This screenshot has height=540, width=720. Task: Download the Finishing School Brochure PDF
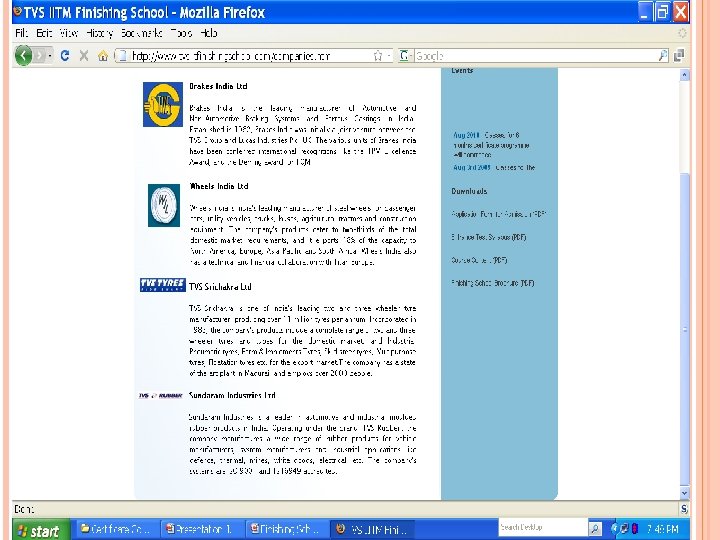click(492, 283)
